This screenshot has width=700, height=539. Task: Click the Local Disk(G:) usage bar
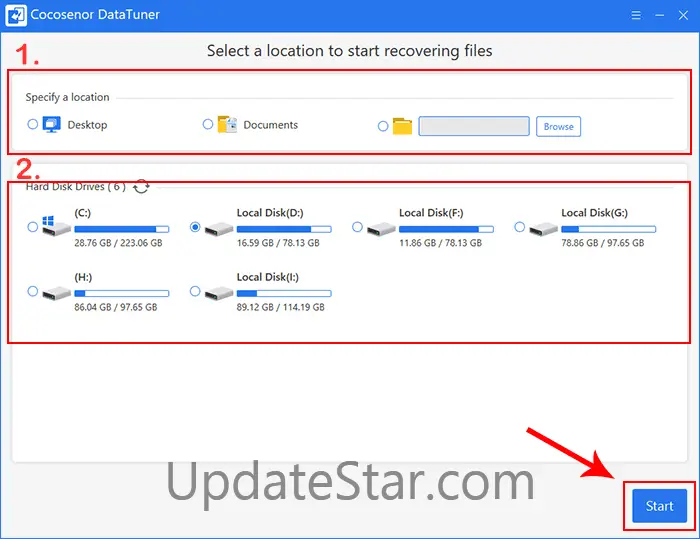608,229
